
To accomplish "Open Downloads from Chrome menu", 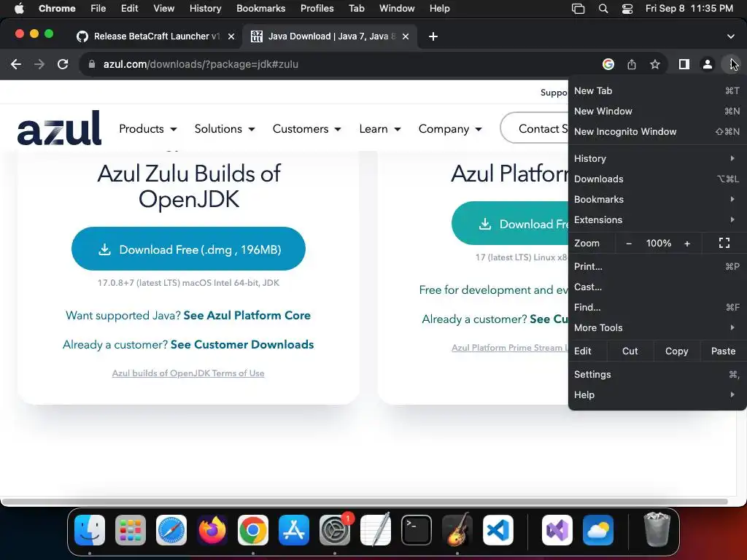I will tap(657, 179).
